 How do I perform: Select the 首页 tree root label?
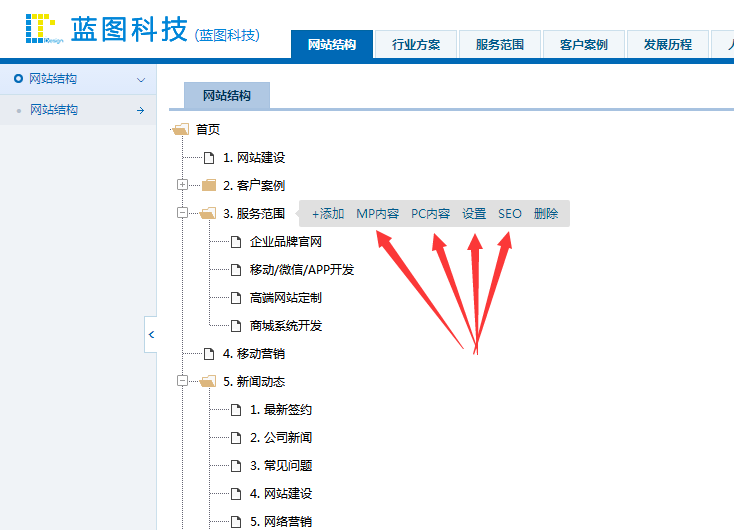tap(208, 129)
